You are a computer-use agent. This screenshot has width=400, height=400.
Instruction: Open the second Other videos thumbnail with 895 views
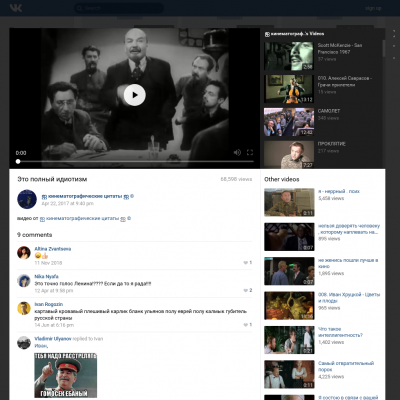(289, 237)
